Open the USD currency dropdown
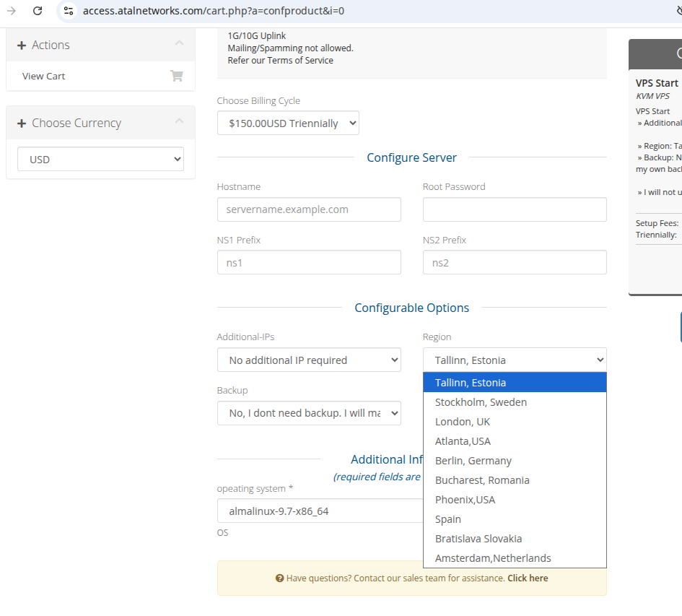This screenshot has height=616, width=682. pyautogui.click(x=100, y=160)
